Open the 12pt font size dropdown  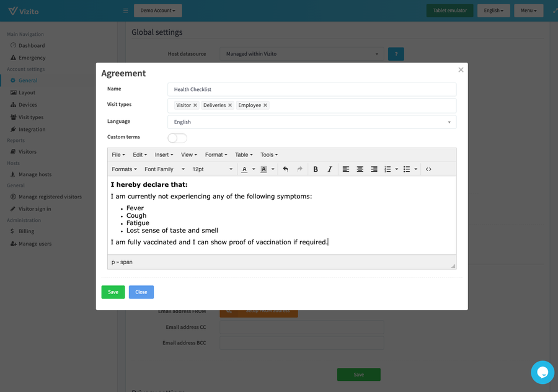pyautogui.click(x=212, y=169)
